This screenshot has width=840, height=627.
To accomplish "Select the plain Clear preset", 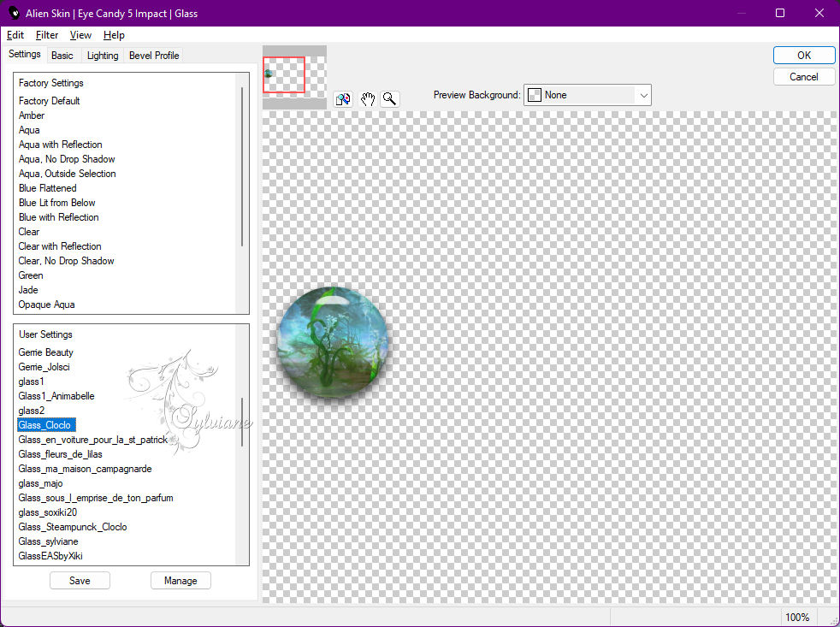I will tap(29, 232).
